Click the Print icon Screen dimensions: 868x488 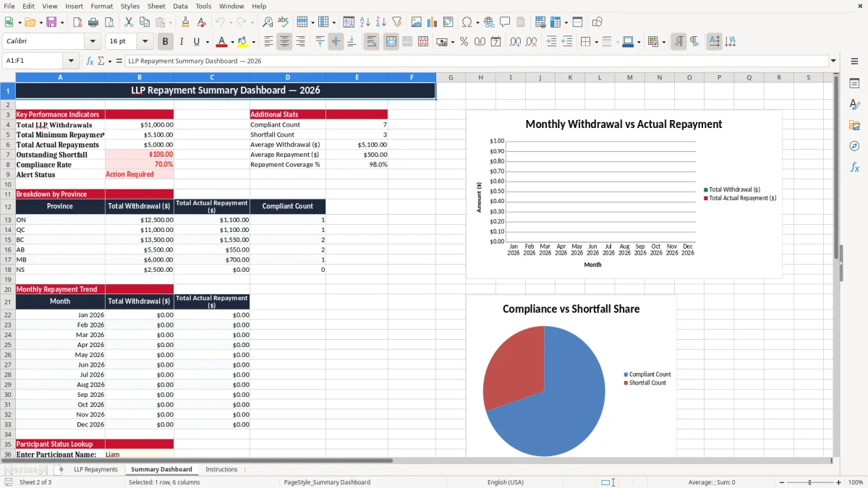93,22
